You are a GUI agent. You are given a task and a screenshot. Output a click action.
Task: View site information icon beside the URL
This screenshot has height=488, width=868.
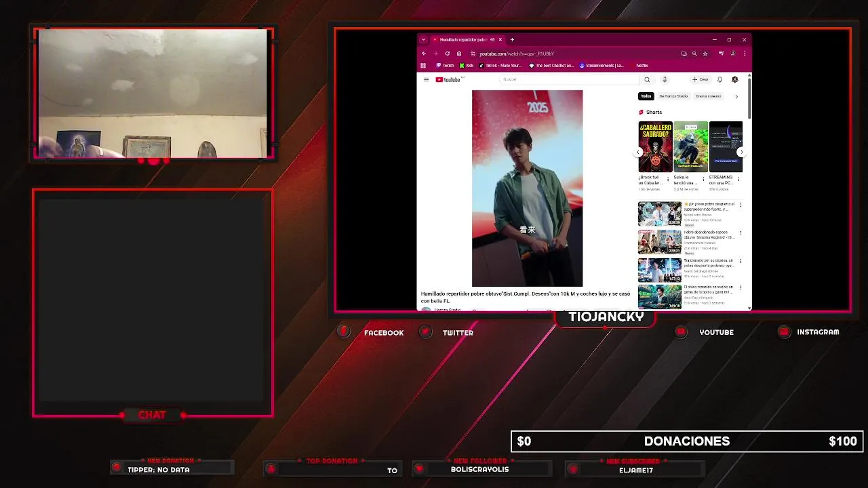point(473,54)
